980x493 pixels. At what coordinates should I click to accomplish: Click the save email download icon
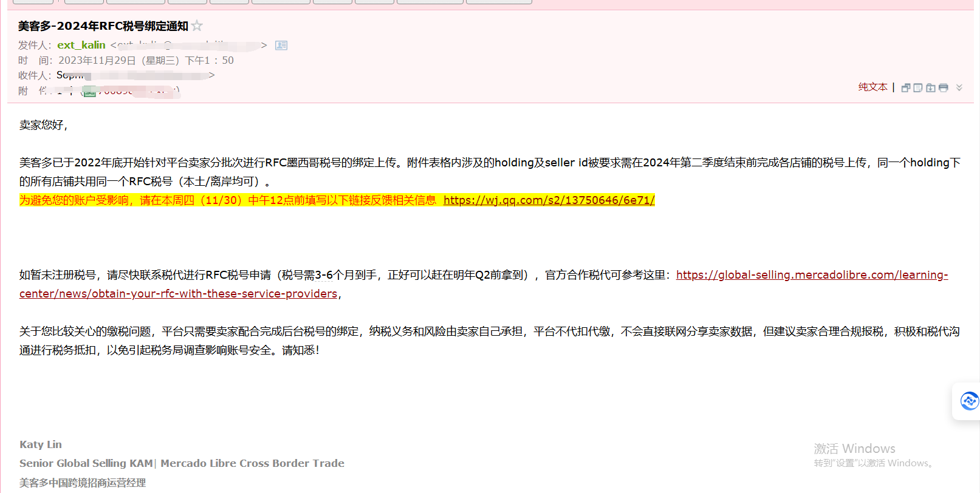(x=930, y=87)
